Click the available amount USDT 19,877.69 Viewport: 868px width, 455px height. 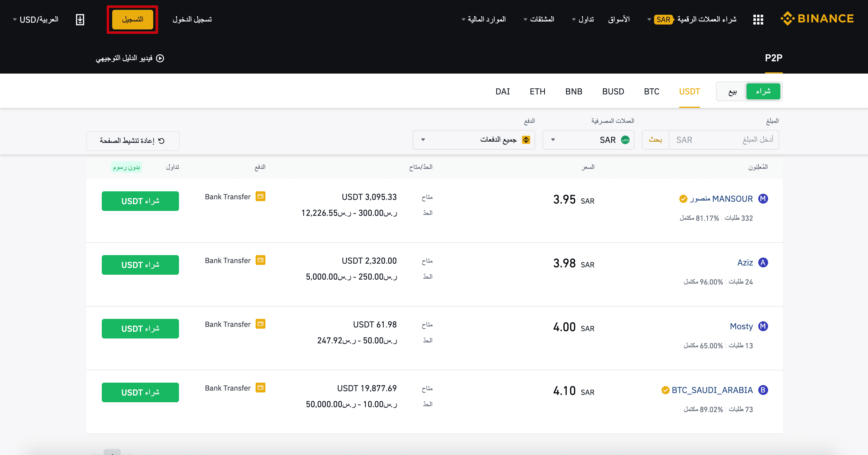(x=367, y=388)
